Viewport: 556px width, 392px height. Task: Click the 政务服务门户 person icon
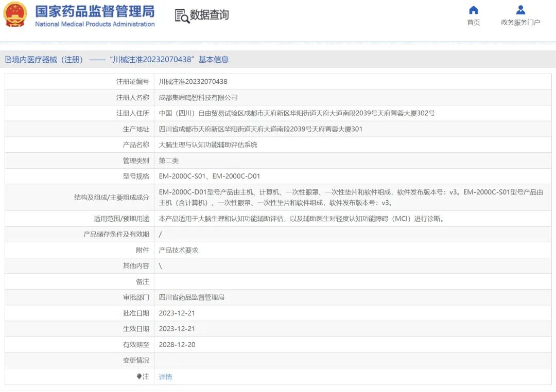coord(520,10)
